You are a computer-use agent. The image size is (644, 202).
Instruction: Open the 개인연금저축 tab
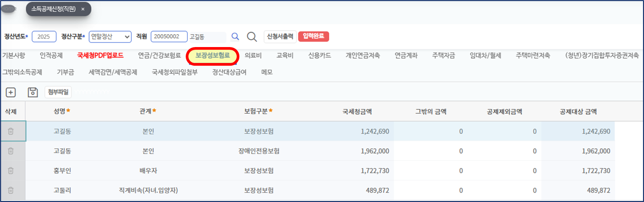[x=363, y=55]
